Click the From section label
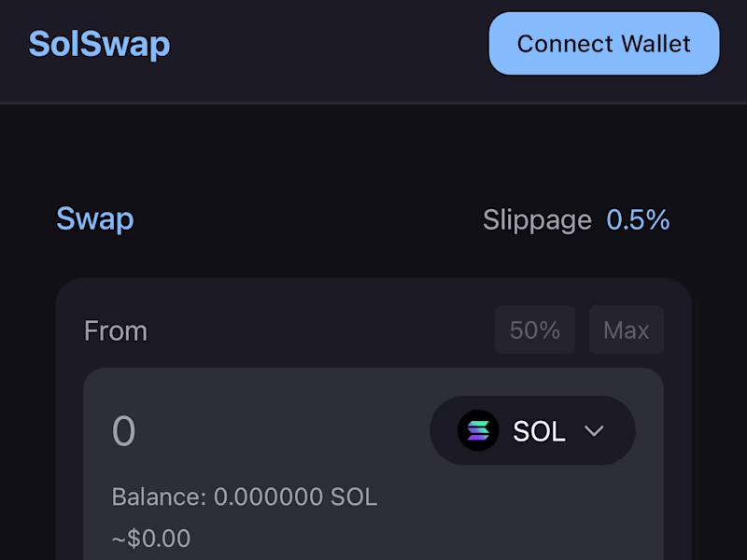 click(x=116, y=330)
